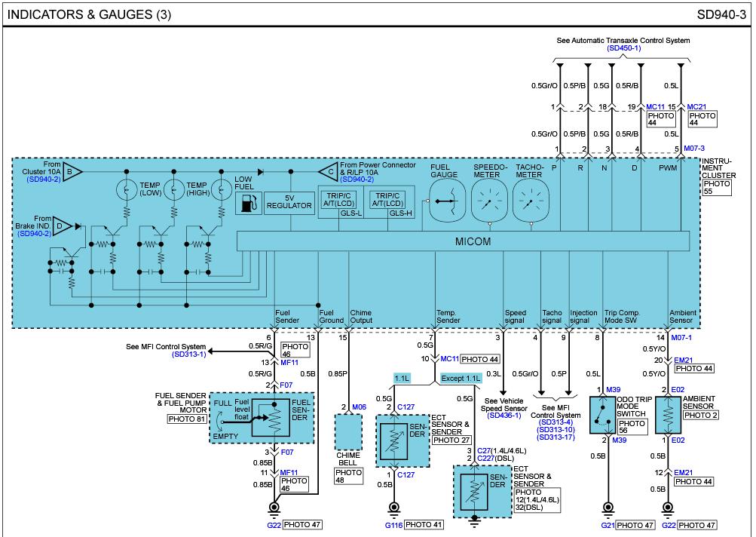Open PHOTO 2 ambient sensor reference

coord(700,415)
